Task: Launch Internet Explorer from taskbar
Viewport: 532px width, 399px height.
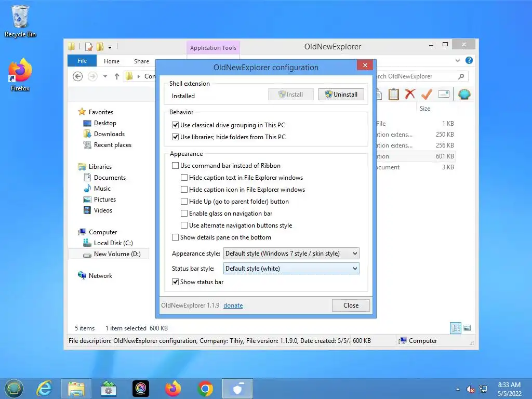Action: click(44, 389)
